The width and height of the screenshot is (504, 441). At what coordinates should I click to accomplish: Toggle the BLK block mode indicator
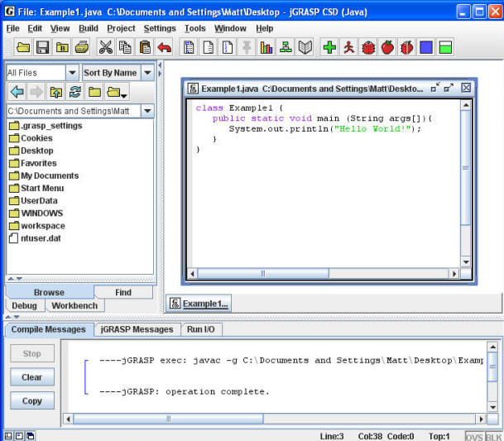[494, 436]
